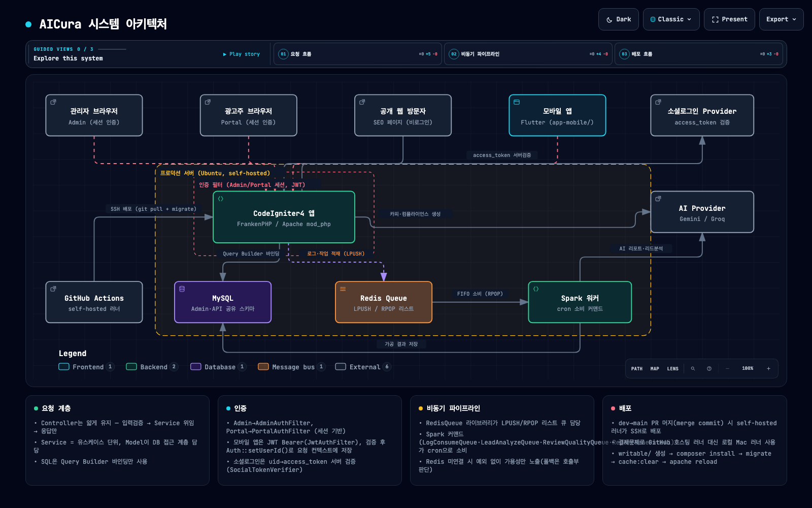
Task: Click the 'FIFO 소비 (RPOP)' edge label
Action: (x=480, y=294)
